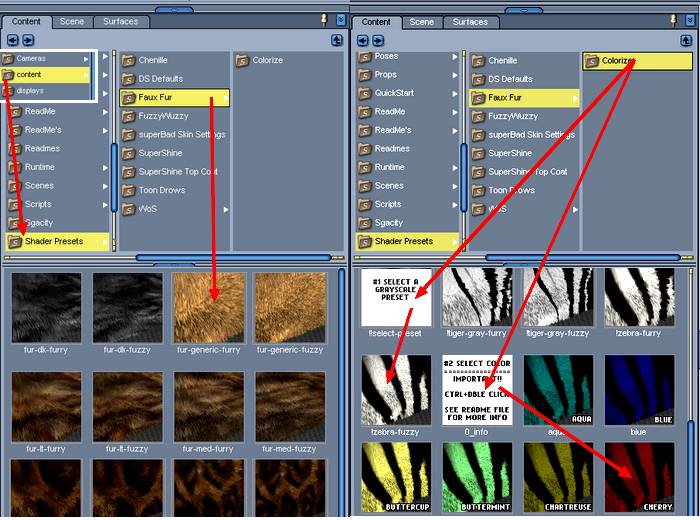Image resolution: width=700 pixels, height=520 pixels.
Task: Open left panel options menu arrow
Action: tap(341, 20)
